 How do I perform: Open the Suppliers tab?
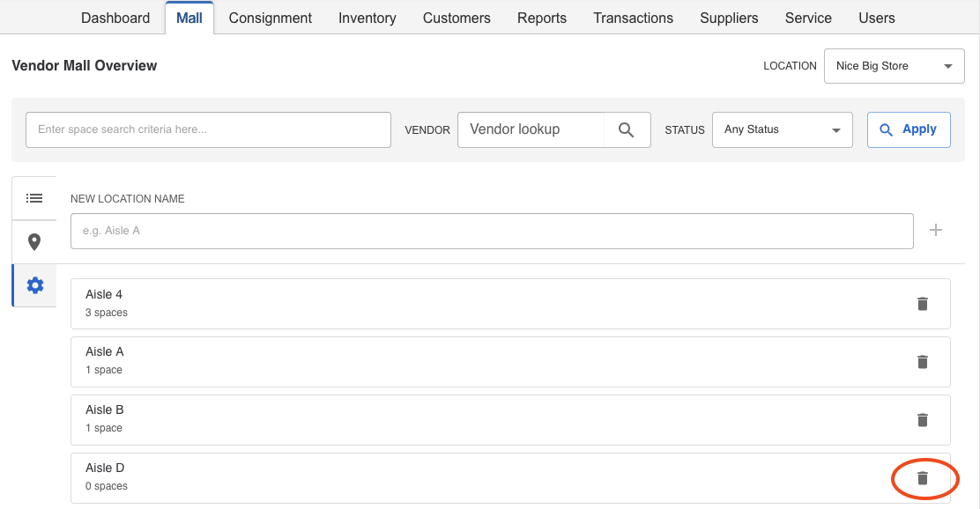click(729, 18)
